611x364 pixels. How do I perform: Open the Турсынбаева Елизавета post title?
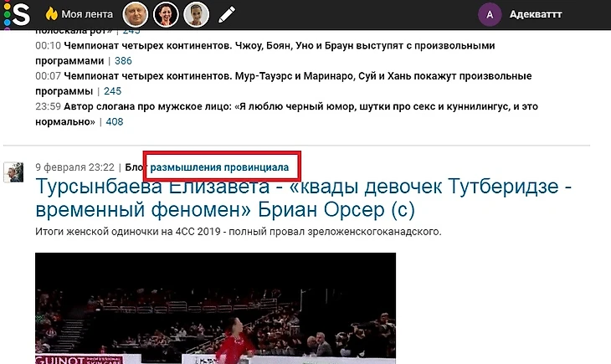pyautogui.click(x=303, y=198)
